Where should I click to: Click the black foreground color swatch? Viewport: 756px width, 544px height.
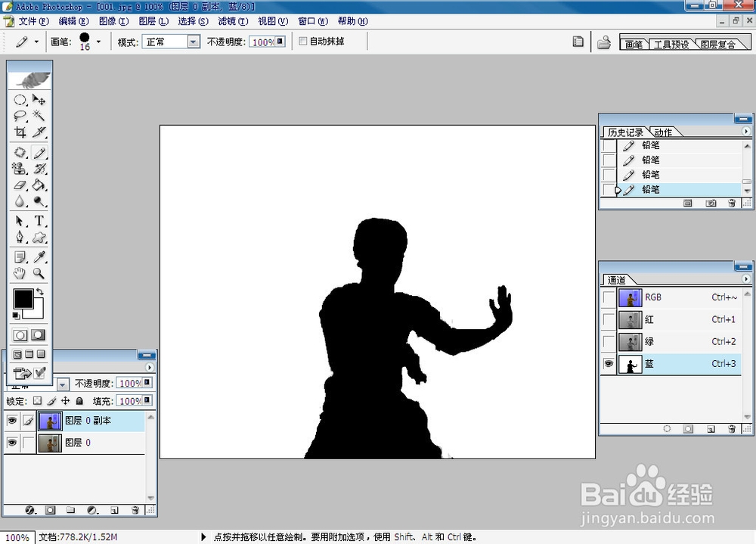(23, 299)
